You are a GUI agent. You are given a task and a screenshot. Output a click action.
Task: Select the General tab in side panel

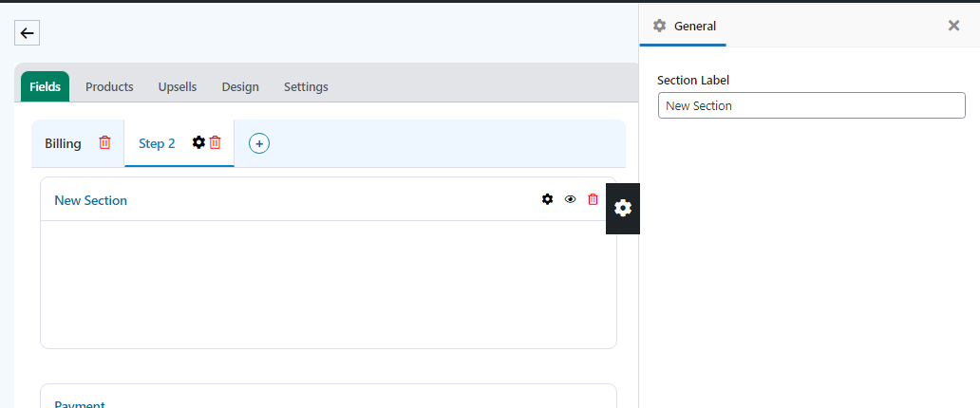point(683,26)
